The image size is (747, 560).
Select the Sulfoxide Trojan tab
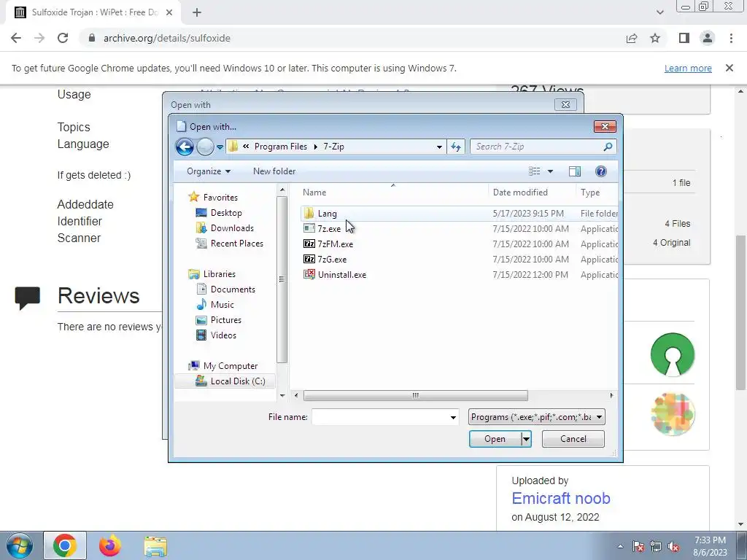pos(94,12)
